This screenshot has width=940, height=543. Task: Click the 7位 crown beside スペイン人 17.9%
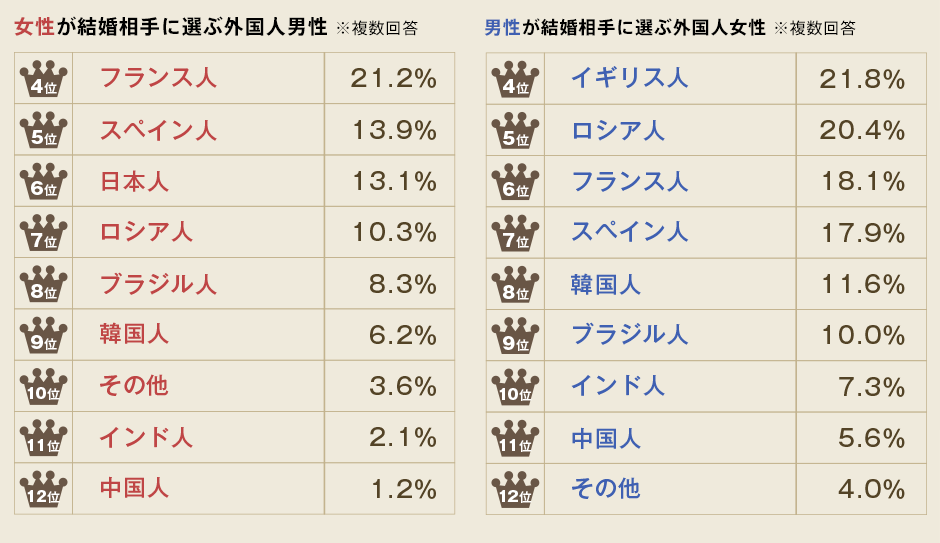coord(515,233)
